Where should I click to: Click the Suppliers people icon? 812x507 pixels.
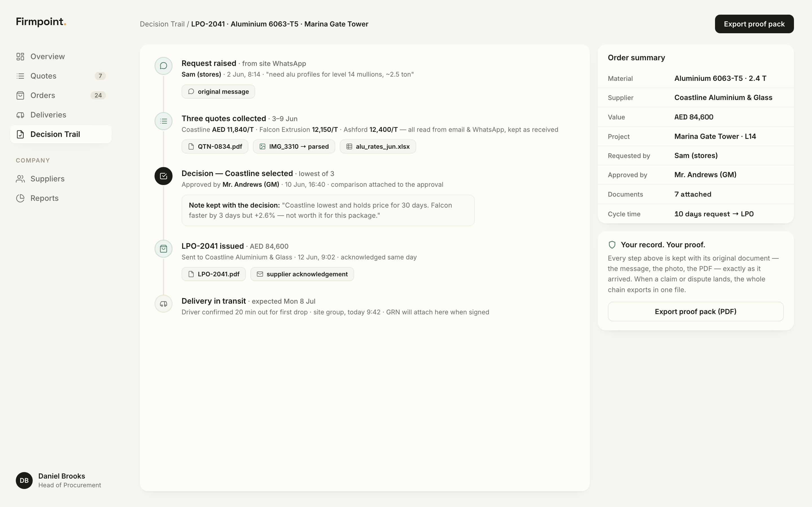point(20,179)
